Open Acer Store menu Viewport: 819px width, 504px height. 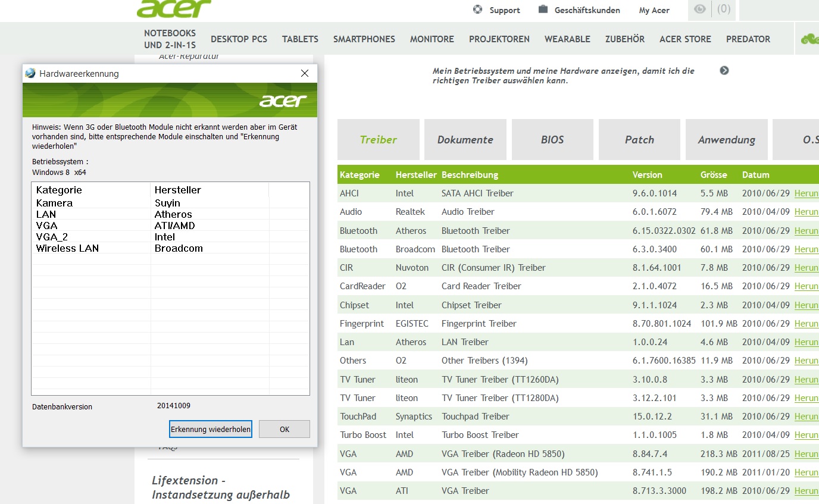coord(685,39)
